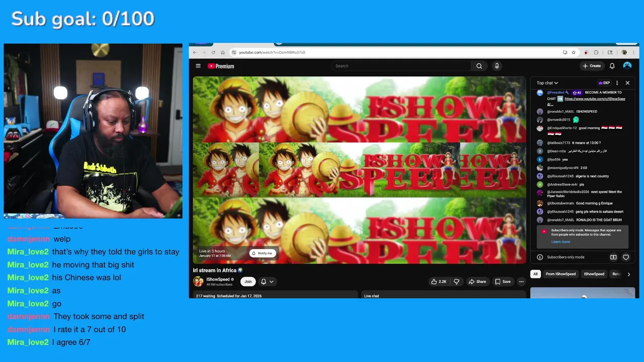The image size is (644, 362).
Task: Open more video actions ellipsis
Action: pos(521,282)
